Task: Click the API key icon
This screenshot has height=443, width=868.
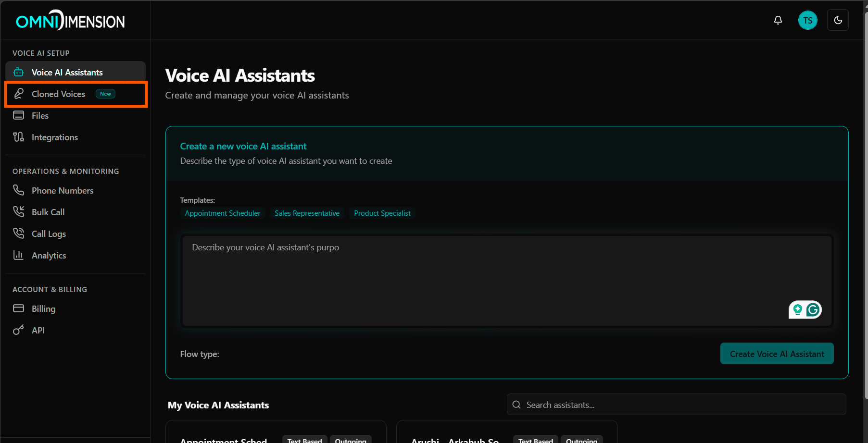Action: pos(18,330)
